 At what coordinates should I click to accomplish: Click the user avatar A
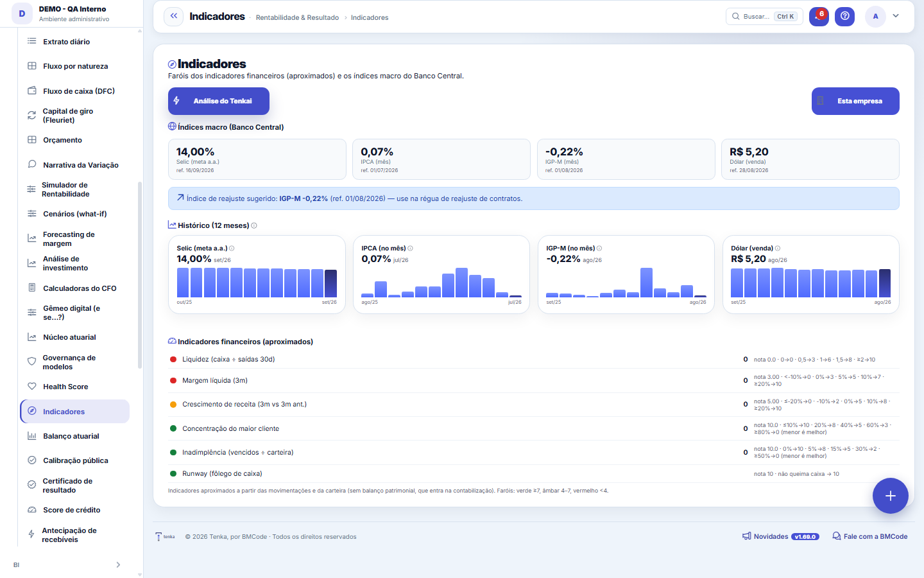[x=875, y=16]
